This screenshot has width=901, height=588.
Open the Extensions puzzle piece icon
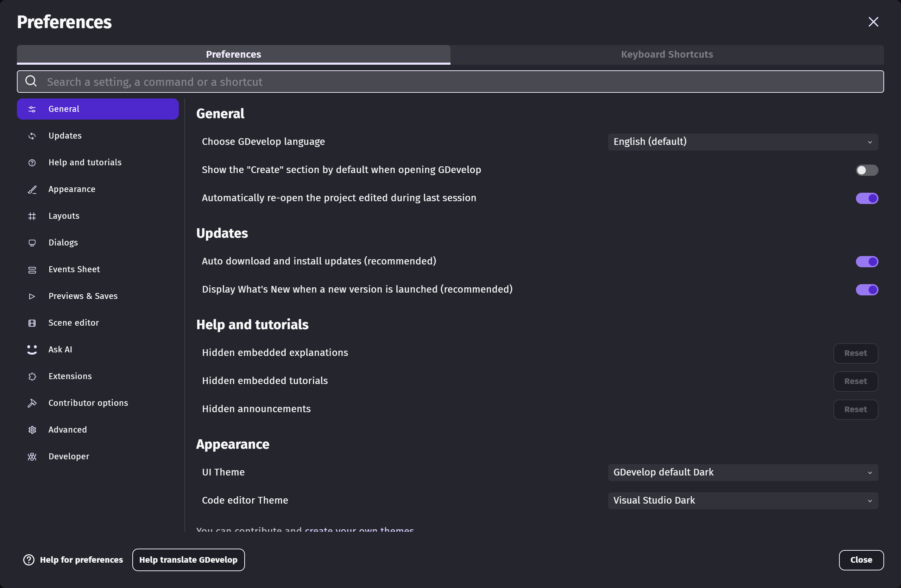click(32, 377)
